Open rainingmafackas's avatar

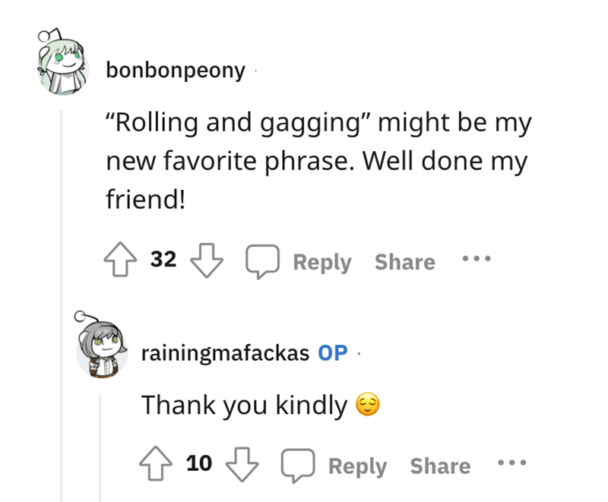[x=100, y=350]
